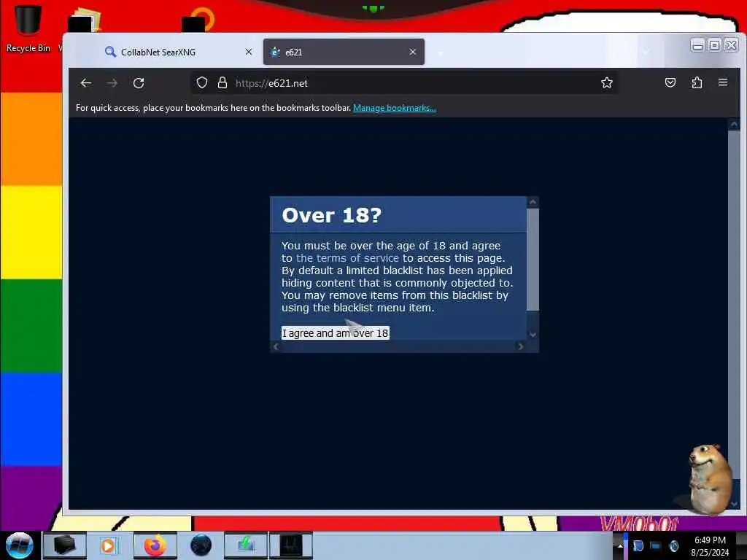The width and height of the screenshot is (747, 560).
Task: Open the black window taskbar button
Action: coord(291,545)
